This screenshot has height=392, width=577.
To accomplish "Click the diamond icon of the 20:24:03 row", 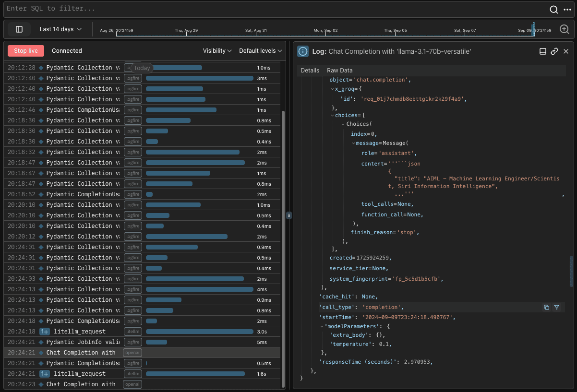I will (41, 279).
